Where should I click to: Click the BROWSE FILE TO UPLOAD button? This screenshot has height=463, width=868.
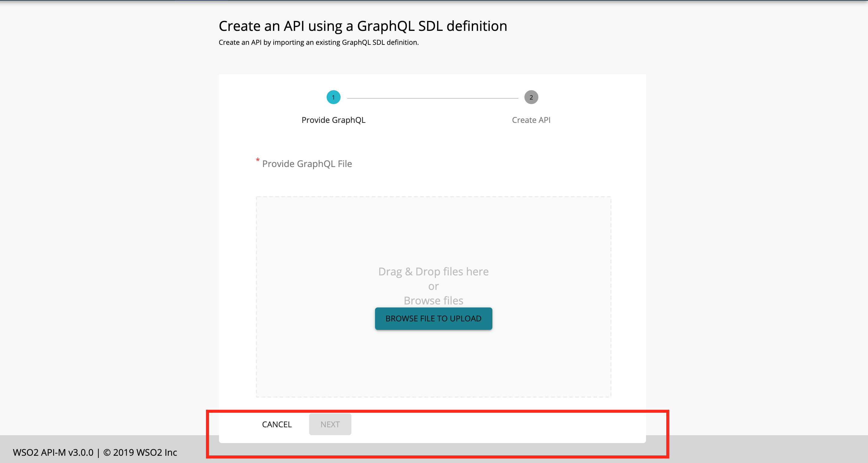click(433, 318)
